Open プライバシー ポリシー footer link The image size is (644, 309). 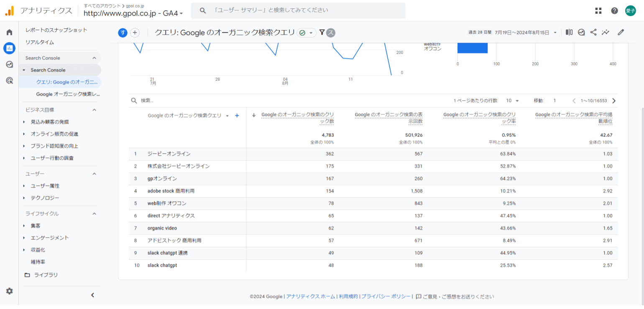point(386,296)
